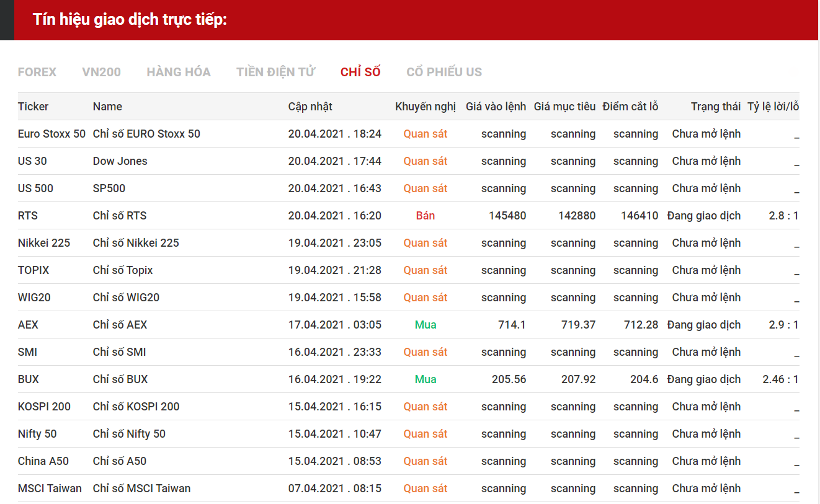Click the name Chỉ số EURO Stoxx 50
The height and width of the screenshot is (504, 820).
tap(146, 134)
